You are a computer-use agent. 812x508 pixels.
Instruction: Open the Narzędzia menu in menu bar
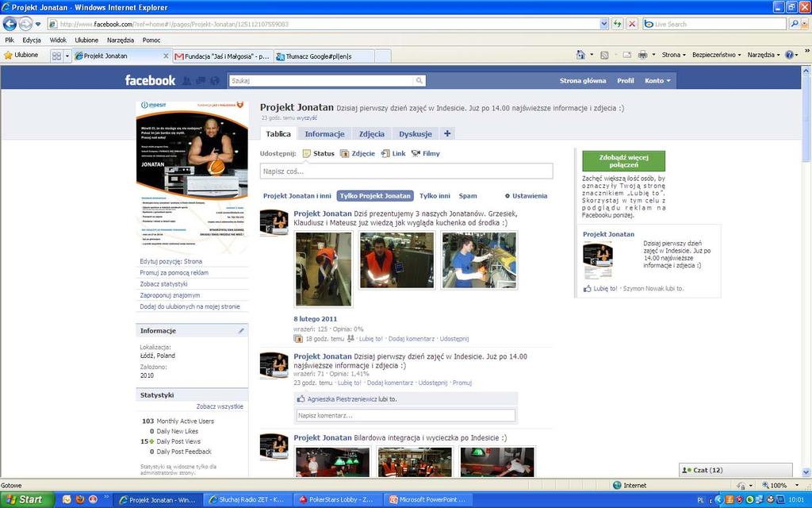[121, 40]
